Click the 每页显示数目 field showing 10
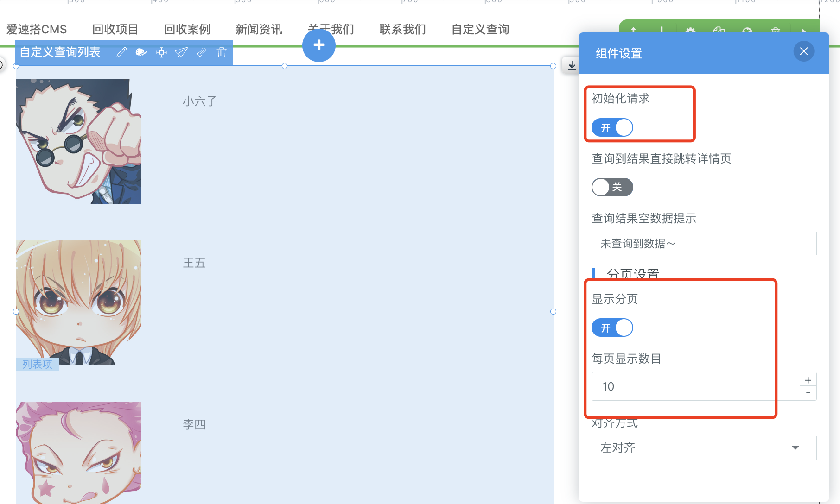Image resolution: width=840 pixels, height=504 pixels. tap(695, 386)
